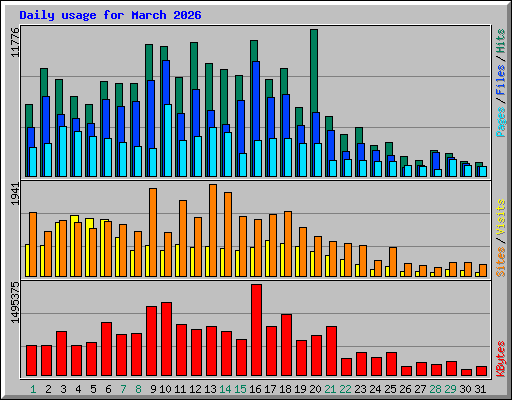Click the "Visits" legend label
512x400 pixels.
tap(500, 218)
